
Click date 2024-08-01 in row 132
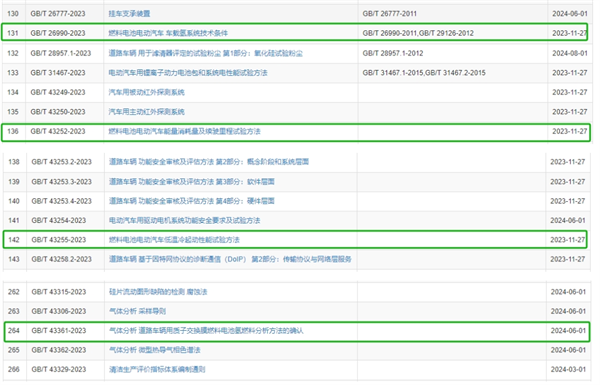pyautogui.click(x=570, y=53)
